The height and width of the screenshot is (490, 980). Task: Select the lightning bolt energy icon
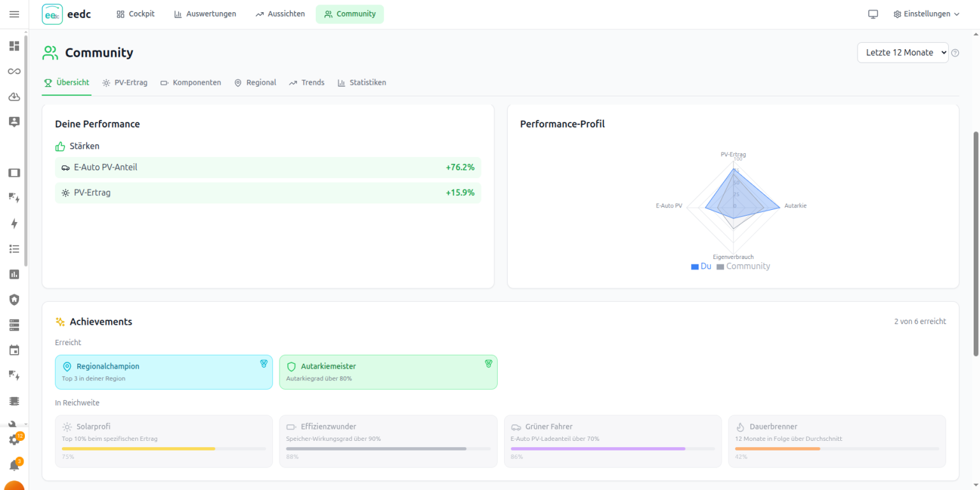click(x=13, y=223)
